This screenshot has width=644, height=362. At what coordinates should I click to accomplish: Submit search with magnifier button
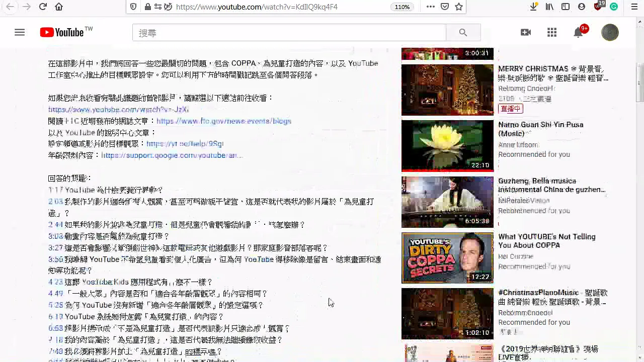pyautogui.click(x=463, y=33)
